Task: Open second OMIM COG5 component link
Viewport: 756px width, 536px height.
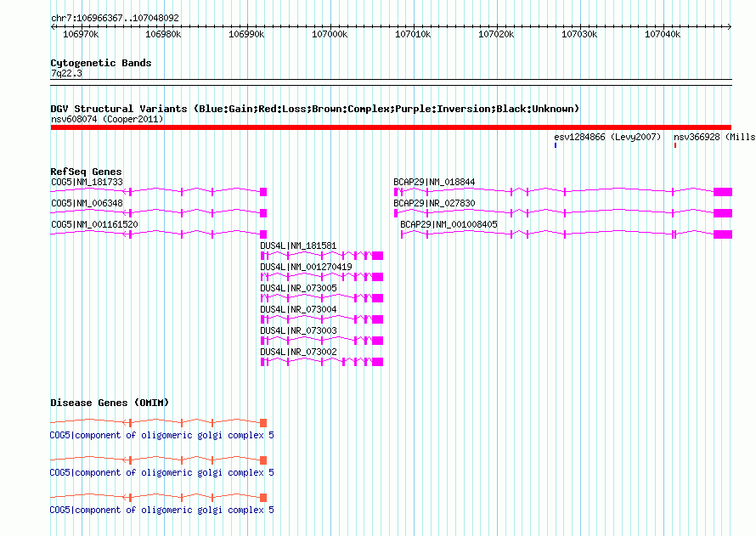Action: pos(161,472)
